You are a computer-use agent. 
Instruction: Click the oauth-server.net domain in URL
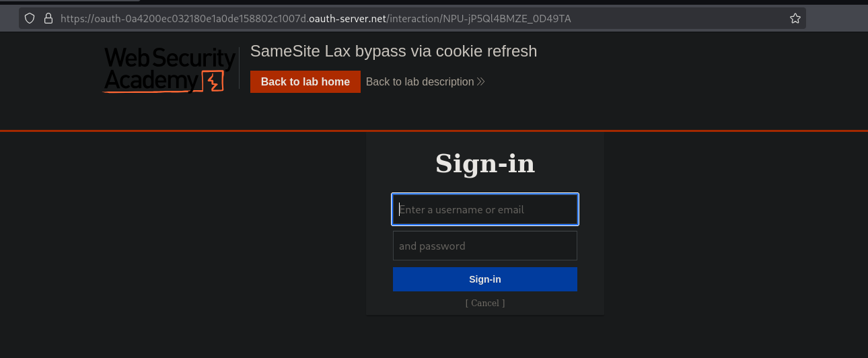(x=352, y=19)
